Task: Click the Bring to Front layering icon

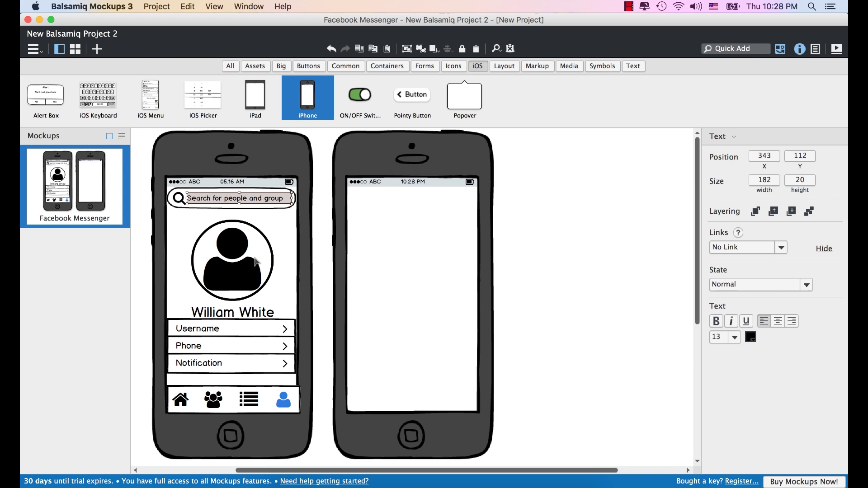Action: [755, 211]
